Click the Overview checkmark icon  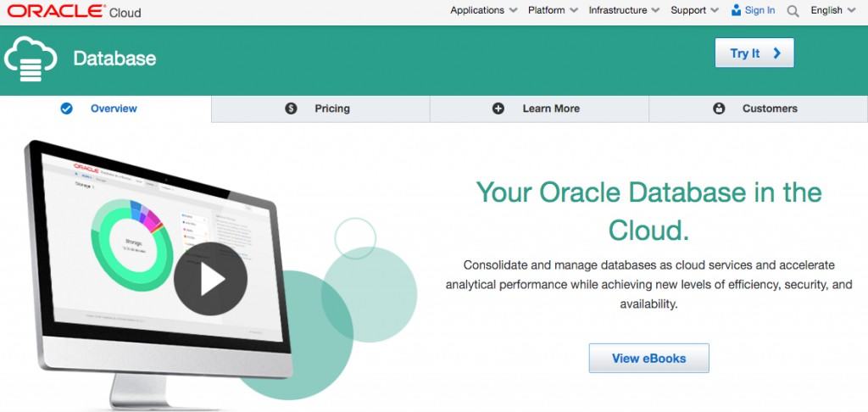tap(66, 109)
